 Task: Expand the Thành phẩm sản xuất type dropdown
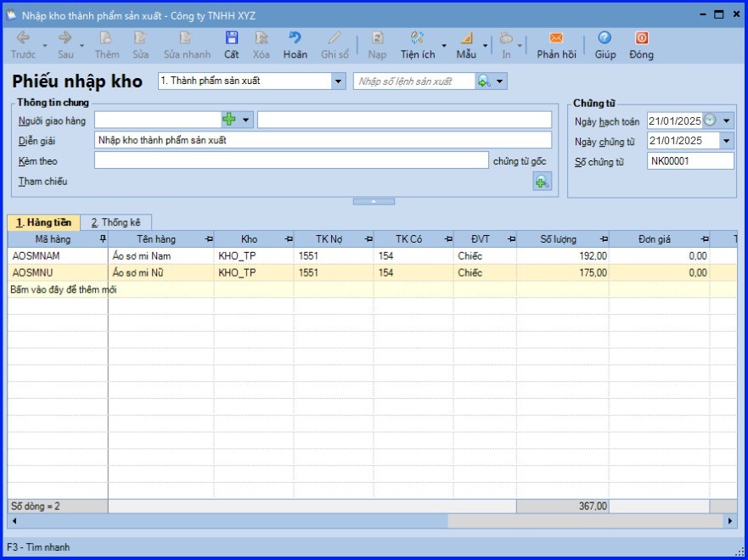(x=339, y=81)
